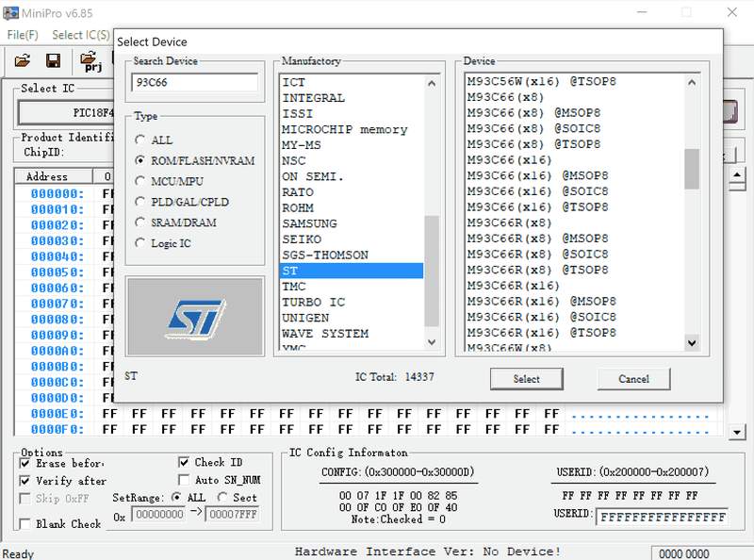The image size is (754, 560).
Task: Click the Device list scrollbar thumb
Action: pyautogui.click(x=692, y=169)
